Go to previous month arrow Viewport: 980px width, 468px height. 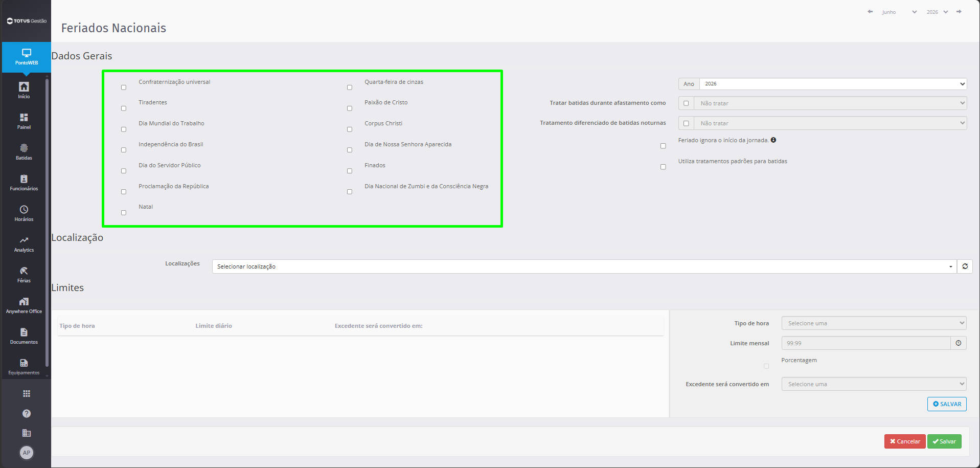(x=870, y=12)
